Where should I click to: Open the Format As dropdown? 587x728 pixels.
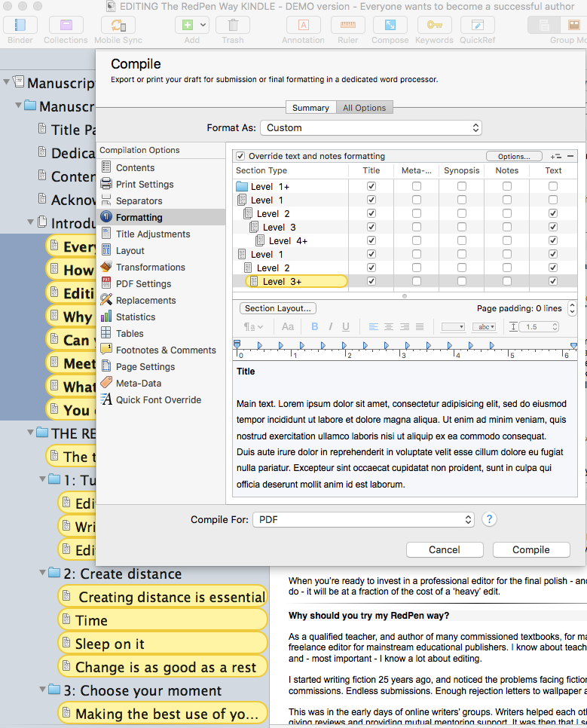tap(371, 127)
